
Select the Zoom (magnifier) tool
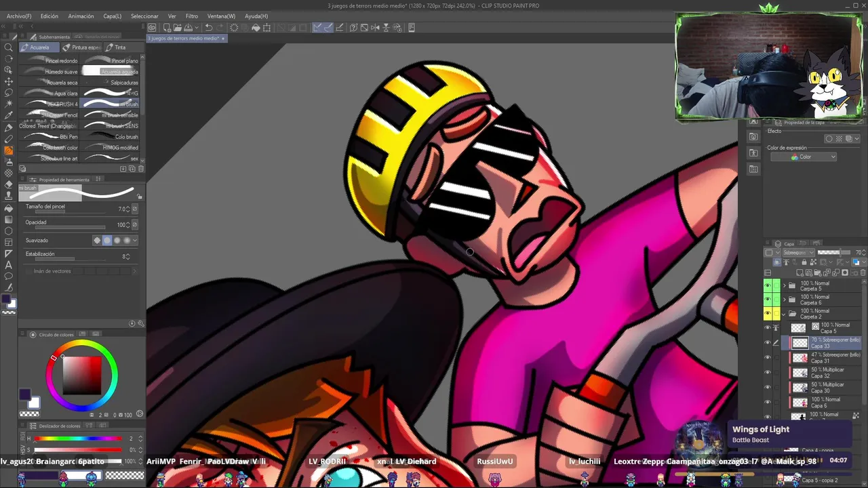pyautogui.click(x=9, y=47)
